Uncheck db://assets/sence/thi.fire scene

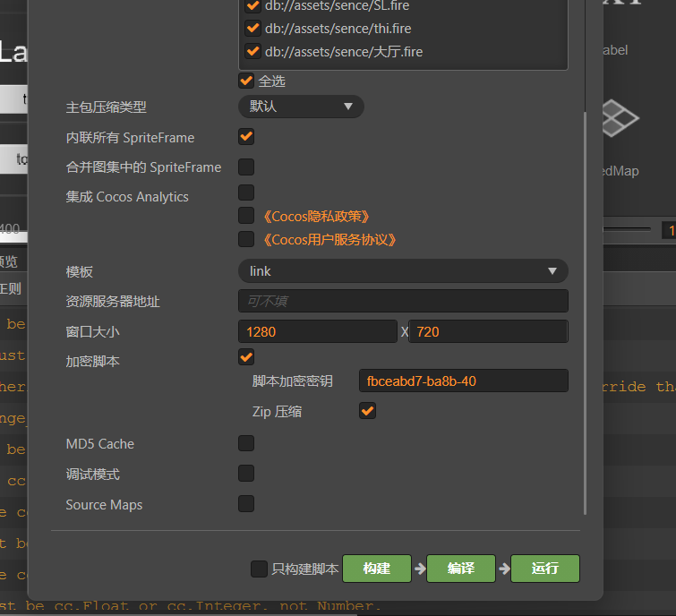click(x=252, y=29)
